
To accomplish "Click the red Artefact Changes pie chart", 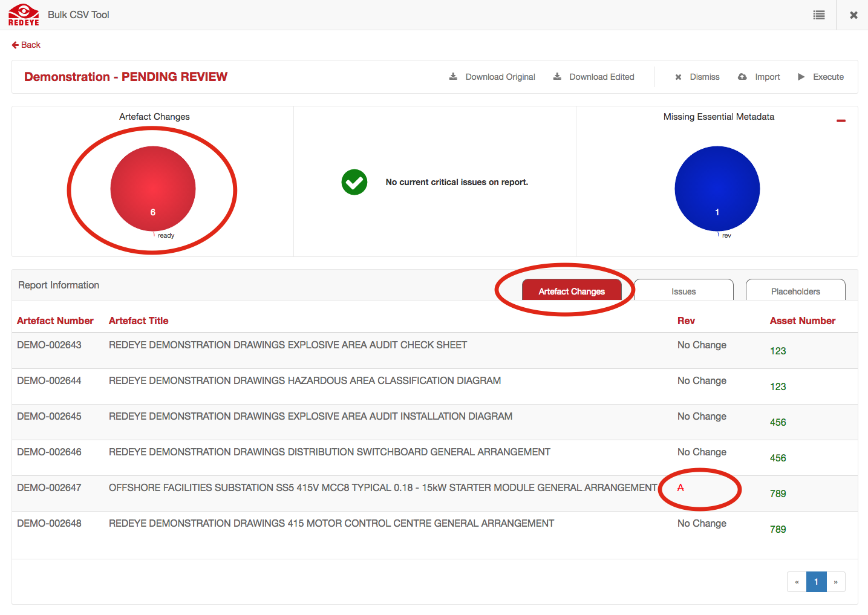I will 152,188.
